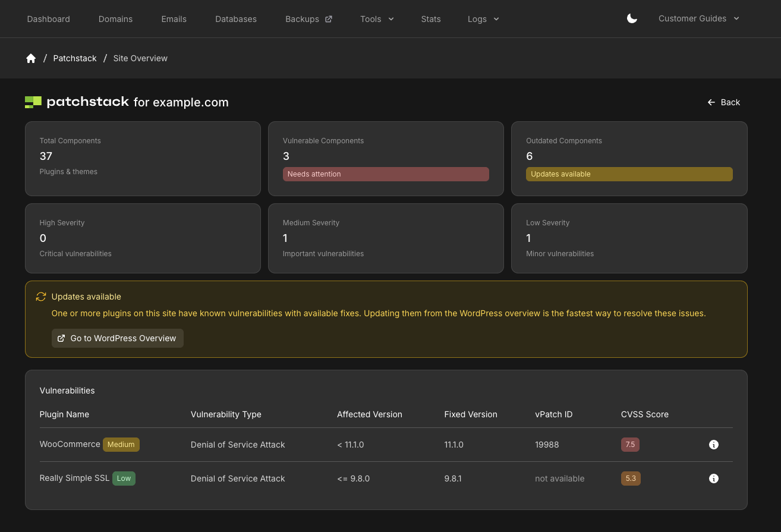Click the refresh icon beside Updates available
Screen dimensions: 781x532
[41, 297]
